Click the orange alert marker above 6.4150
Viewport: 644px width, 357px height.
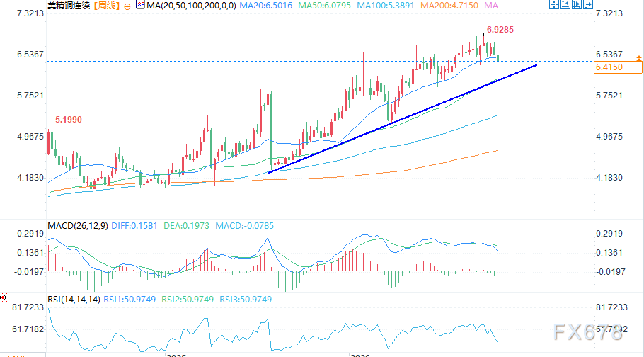click(x=638, y=59)
